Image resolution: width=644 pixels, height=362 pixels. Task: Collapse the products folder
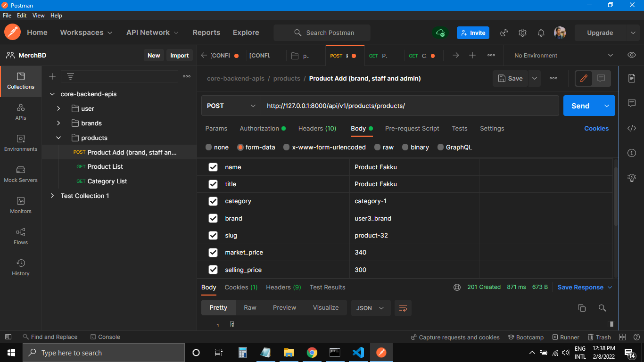(x=58, y=138)
